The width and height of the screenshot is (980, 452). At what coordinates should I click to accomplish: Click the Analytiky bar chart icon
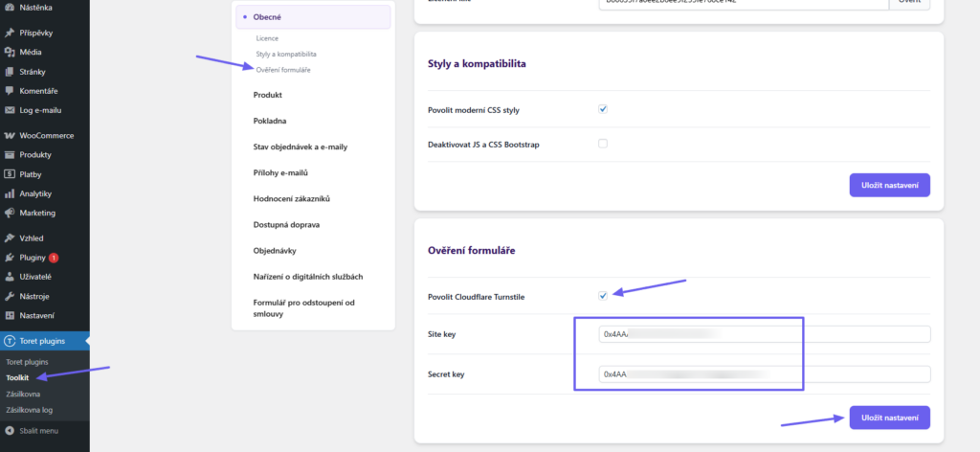(10, 193)
